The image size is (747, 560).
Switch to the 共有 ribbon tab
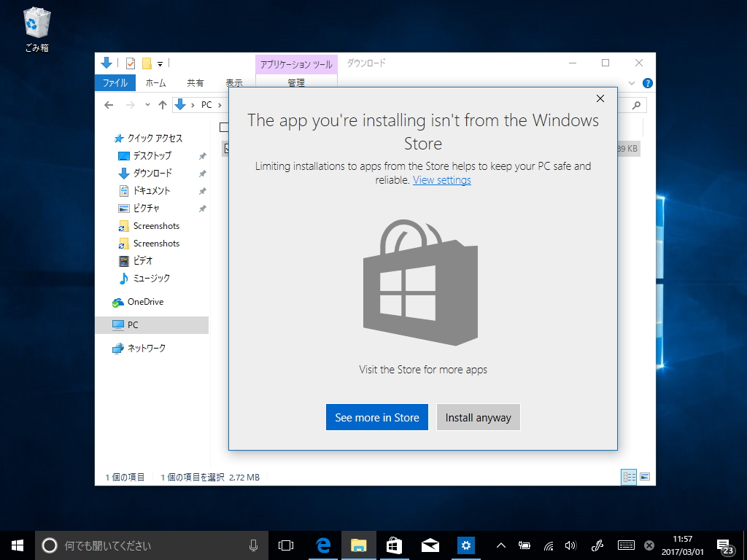pos(196,83)
